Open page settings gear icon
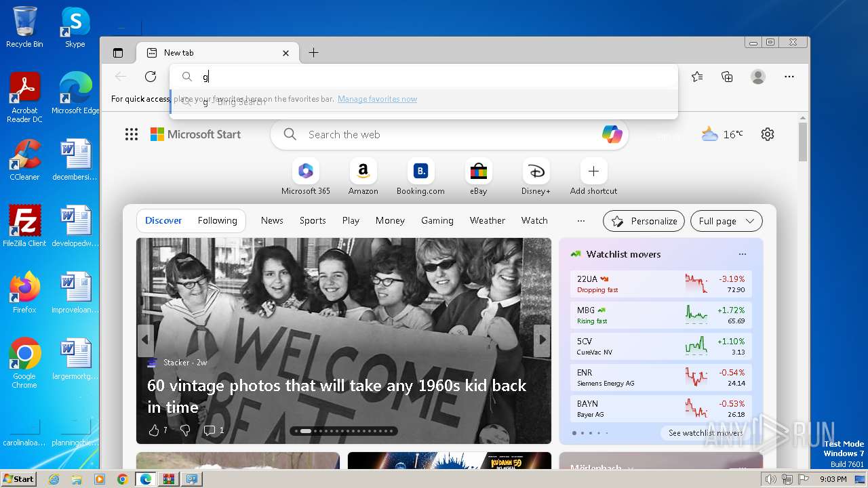 tap(768, 134)
